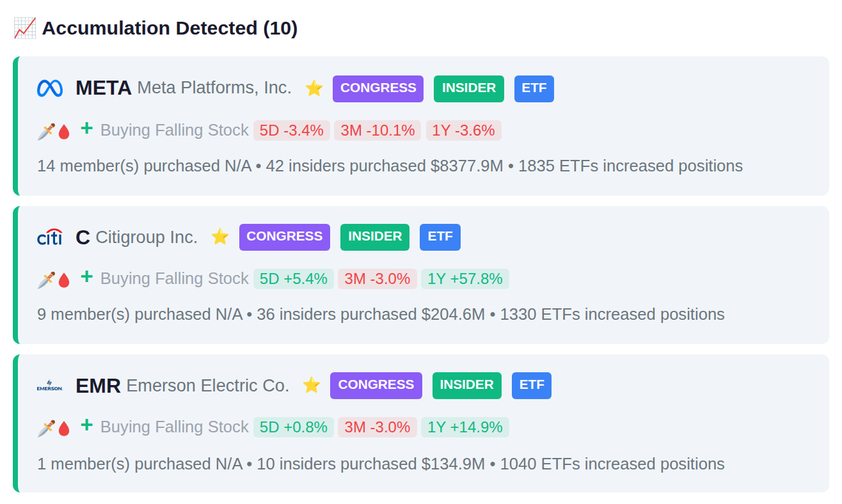Click the 5D +0.8% tag
The image size is (842, 504).
coord(294,427)
